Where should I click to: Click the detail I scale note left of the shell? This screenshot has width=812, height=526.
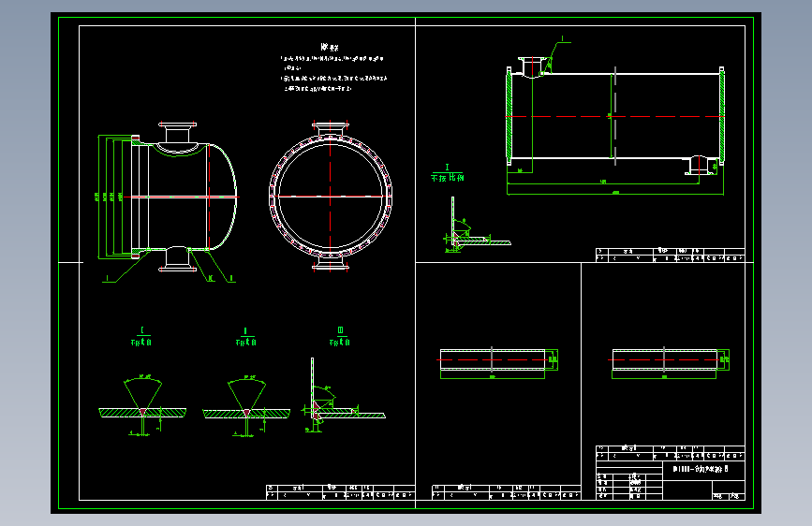point(448,173)
